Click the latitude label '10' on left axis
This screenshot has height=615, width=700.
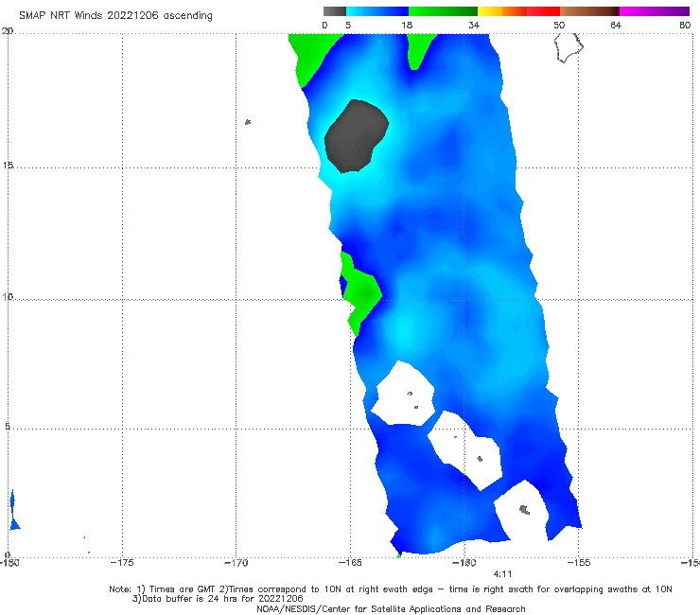[x=8, y=296]
